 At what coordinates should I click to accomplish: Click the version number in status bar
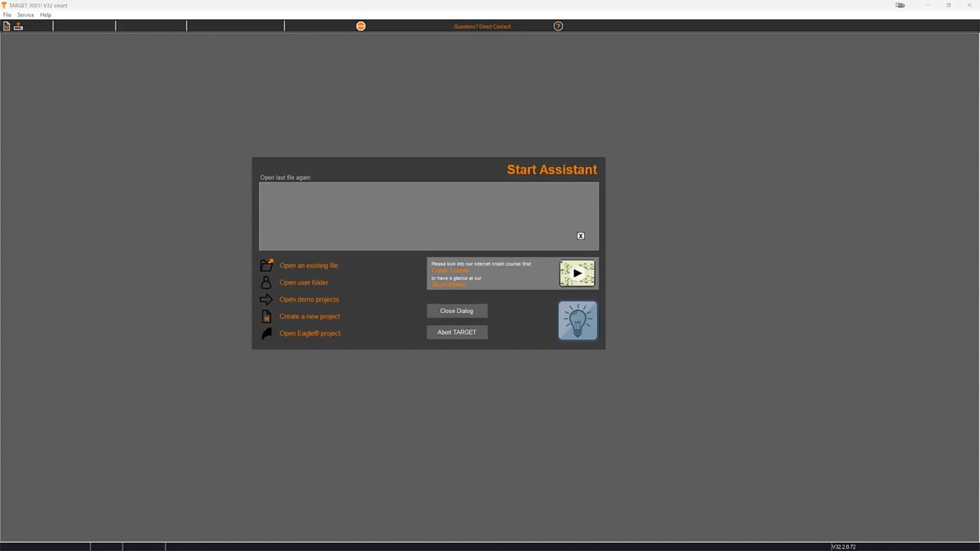[844, 546]
